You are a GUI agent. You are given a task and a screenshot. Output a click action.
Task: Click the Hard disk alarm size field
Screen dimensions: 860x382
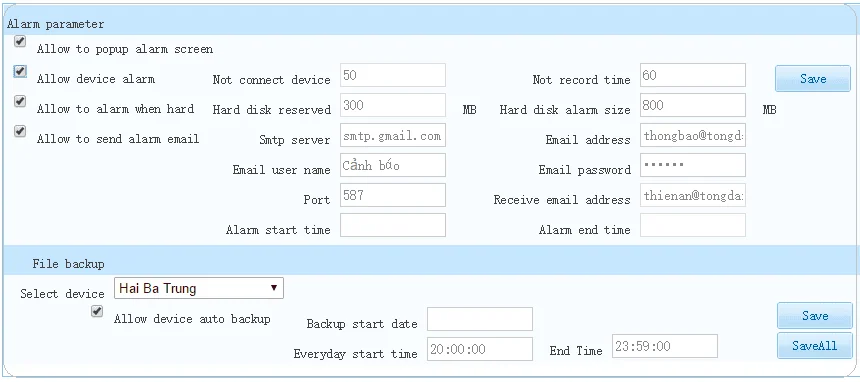(693, 105)
